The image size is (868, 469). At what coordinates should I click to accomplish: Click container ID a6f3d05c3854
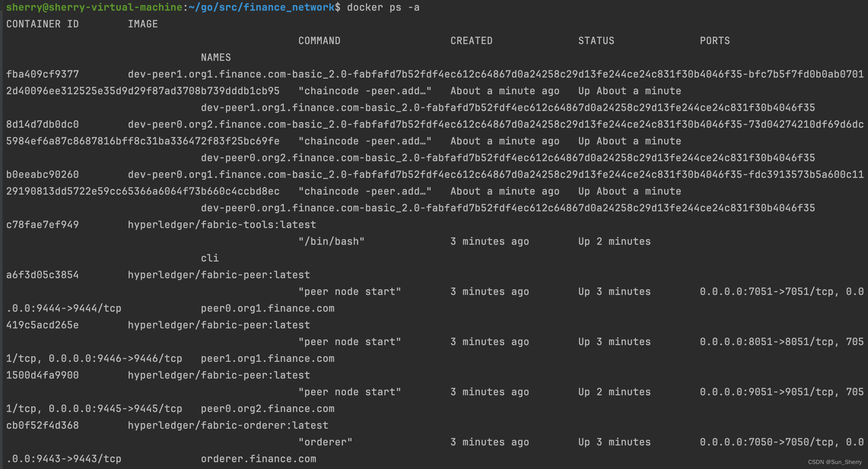[x=43, y=275]
